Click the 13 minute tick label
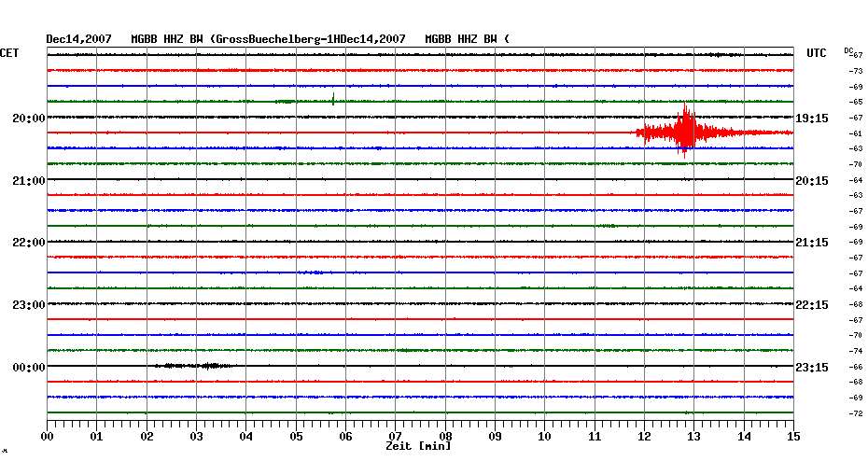This screenshot has width=868, height=461. pyautogui.click(x=694, y=437)
